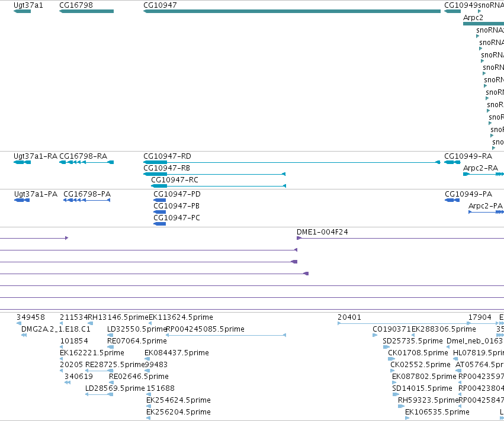
Task: Click the CG16798-PA protein label
Action: click(x=87, y=194)
